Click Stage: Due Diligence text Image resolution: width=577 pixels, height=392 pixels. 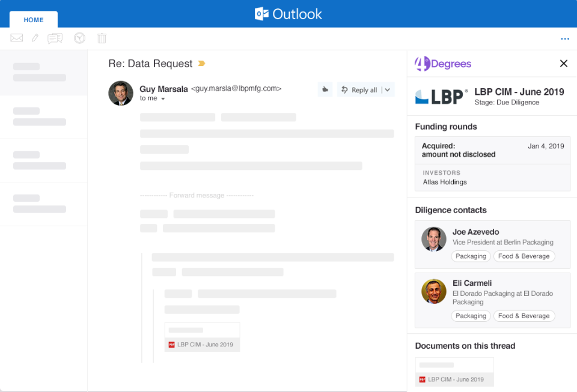507,103
